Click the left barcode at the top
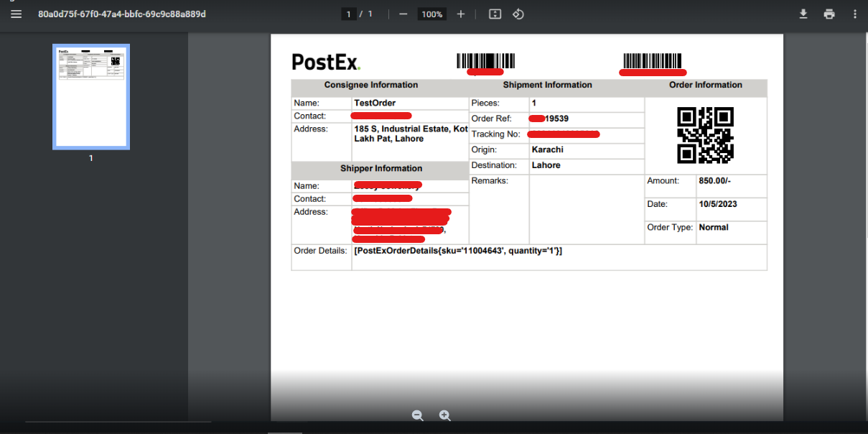 pyautogui.click(x=485, y=61)
